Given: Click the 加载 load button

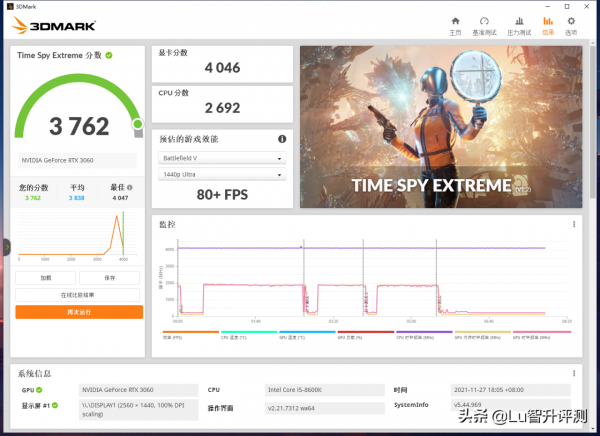Looking at the screenshot, I should coord(46,278).
